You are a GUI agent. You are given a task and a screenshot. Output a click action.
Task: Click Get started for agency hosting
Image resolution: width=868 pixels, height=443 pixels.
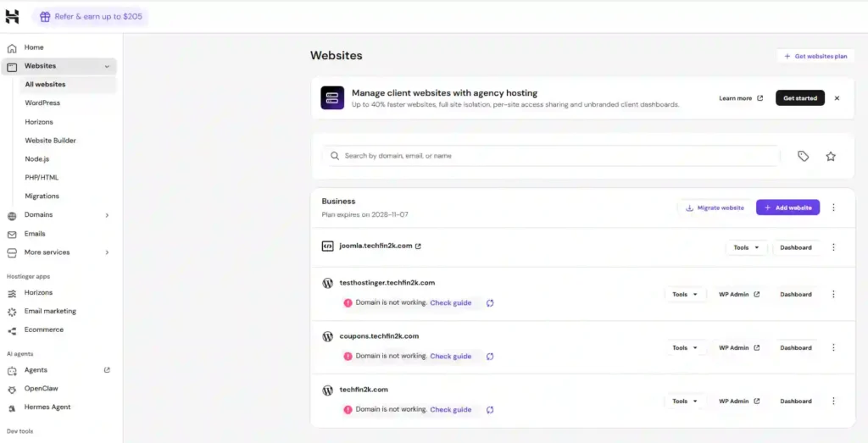click(800, 98)
